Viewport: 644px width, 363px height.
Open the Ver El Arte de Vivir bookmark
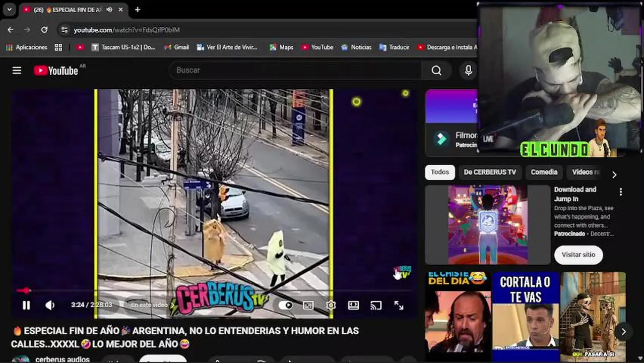click(227, 47)
